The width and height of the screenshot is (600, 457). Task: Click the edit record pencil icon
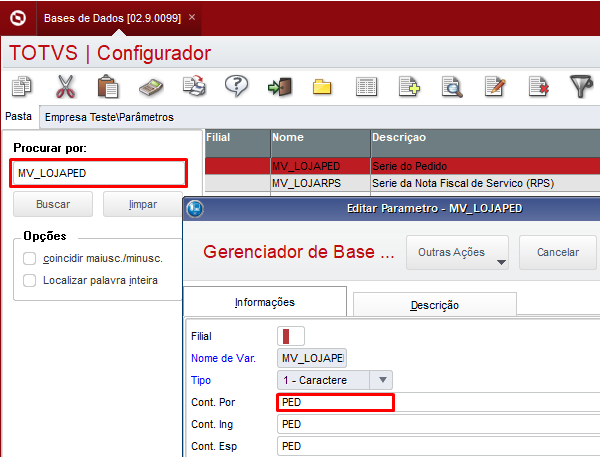[x=495, y=86]
